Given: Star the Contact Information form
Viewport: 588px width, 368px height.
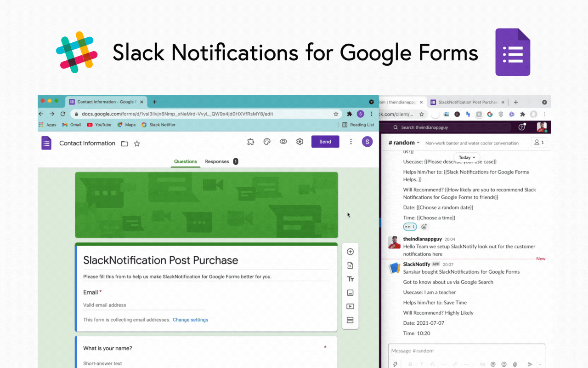Looking at the screenshot, I should click(x=137, y=144).
